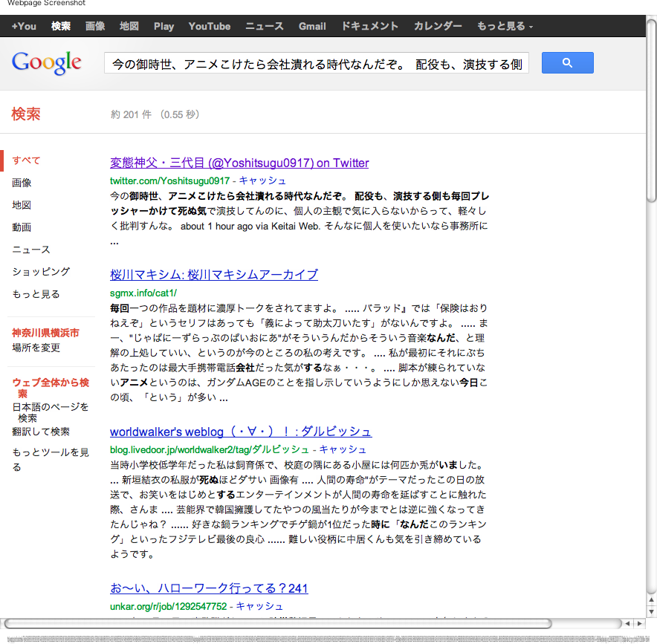Click 神奈川県横浜市 location label
Image resolution: width=657 pixels, height=644 pixels.
(x=45, y=333)
